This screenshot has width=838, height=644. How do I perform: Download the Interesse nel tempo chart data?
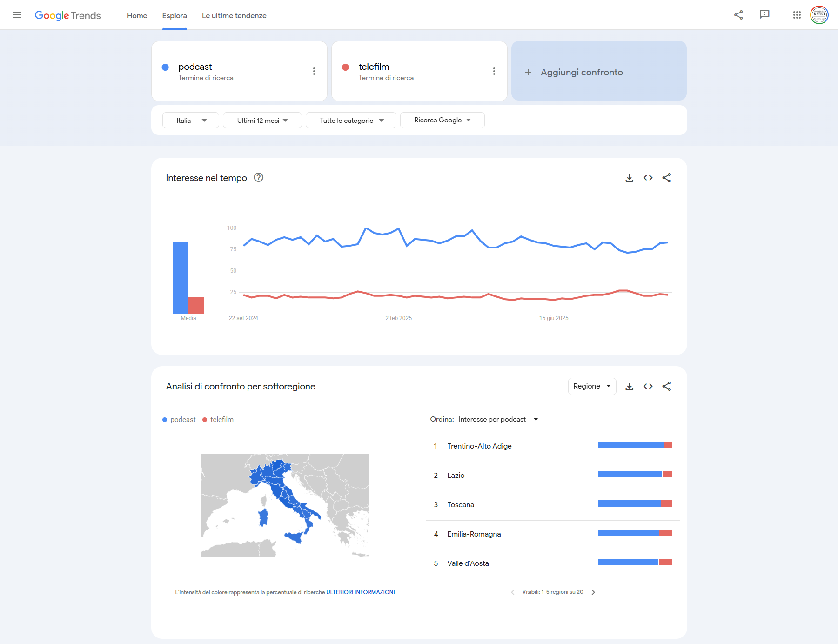tap(629, 178)
